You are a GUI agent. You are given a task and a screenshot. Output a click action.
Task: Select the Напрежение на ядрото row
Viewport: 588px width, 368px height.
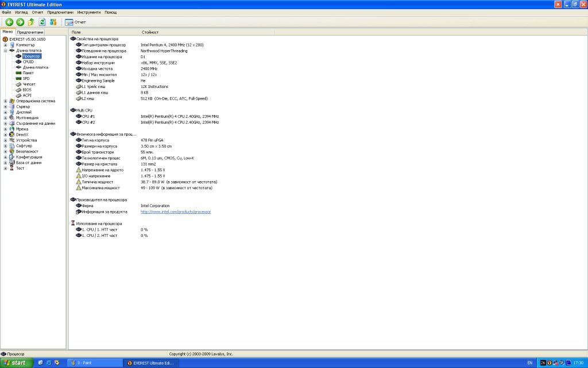coord(120,170)
